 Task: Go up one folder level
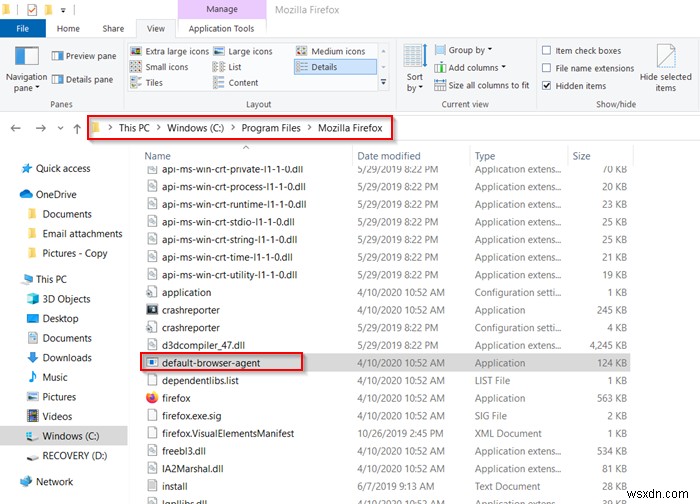(x=77, y=129)
